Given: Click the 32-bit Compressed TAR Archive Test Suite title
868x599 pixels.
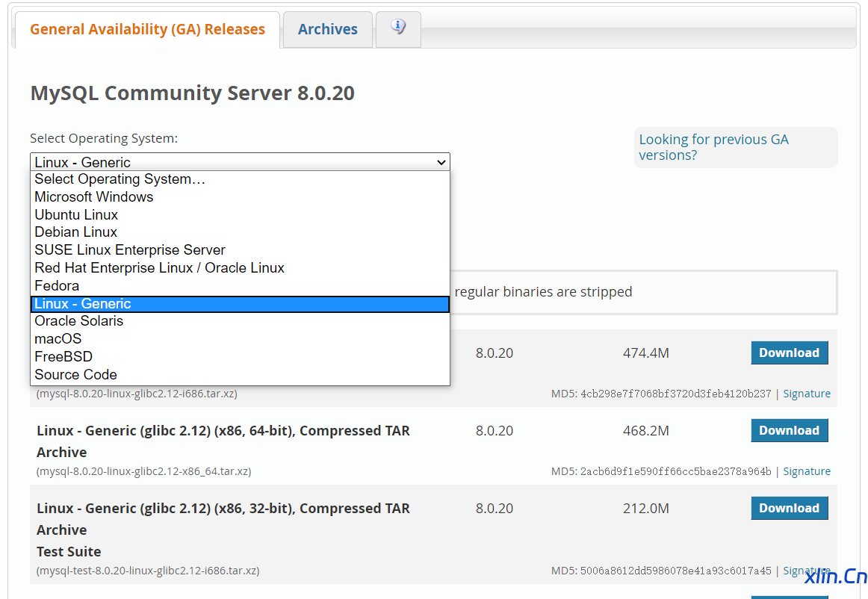Looking at the screenshot, I should [x=223, y=530].
